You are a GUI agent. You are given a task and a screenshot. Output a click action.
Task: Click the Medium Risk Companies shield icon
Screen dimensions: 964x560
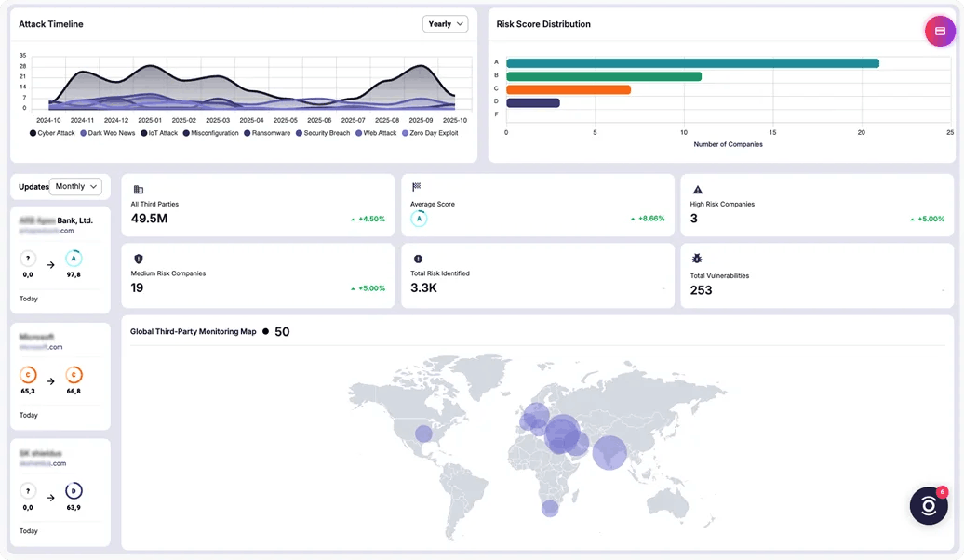pos(139,259)
